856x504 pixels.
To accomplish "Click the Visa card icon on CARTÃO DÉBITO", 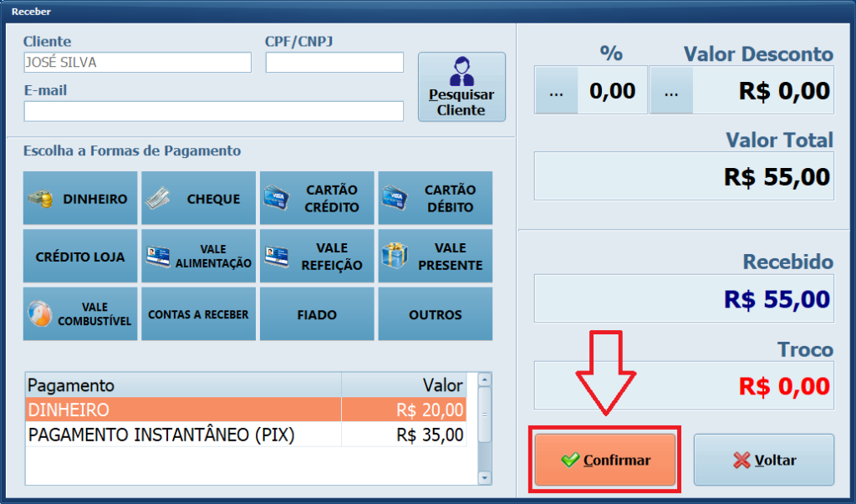I will click(395, 197).
